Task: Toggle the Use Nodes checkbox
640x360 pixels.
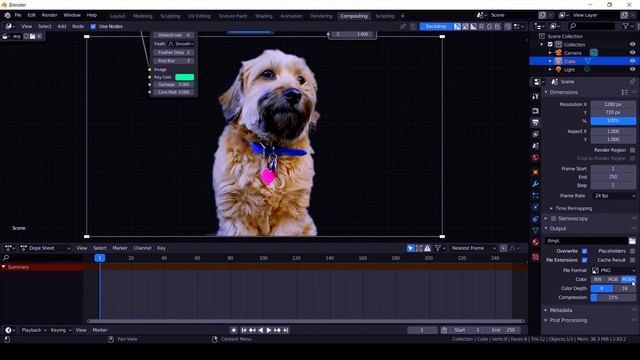Action: point(93,27)
